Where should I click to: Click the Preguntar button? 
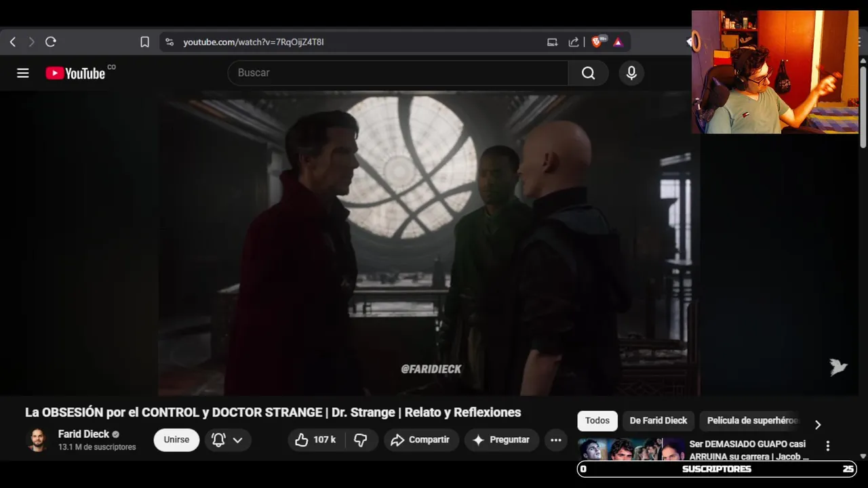pyautogui.click(x=502, y=440)
